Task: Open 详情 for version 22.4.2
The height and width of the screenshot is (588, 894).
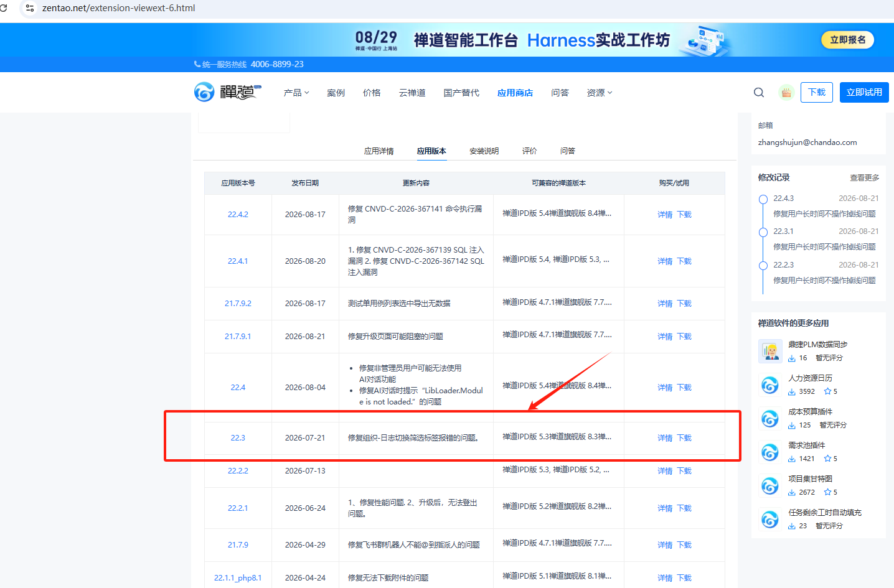Action: click(665, 215)
